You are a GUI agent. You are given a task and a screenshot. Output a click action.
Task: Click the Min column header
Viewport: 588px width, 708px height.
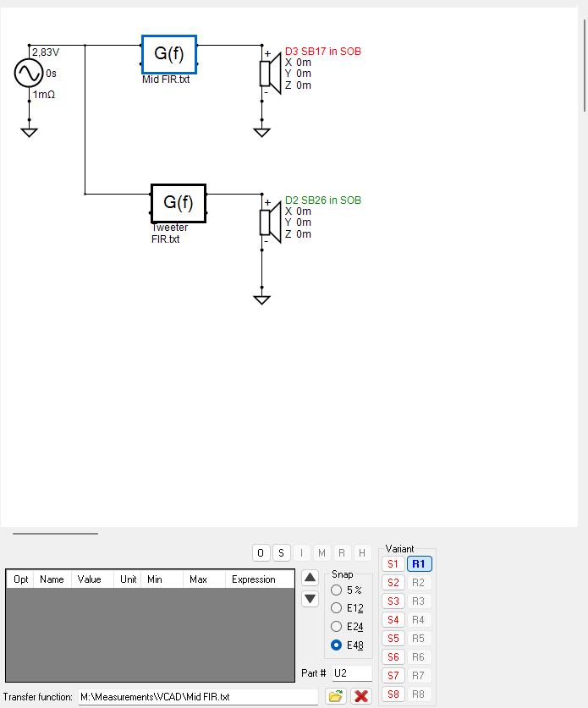162,579
